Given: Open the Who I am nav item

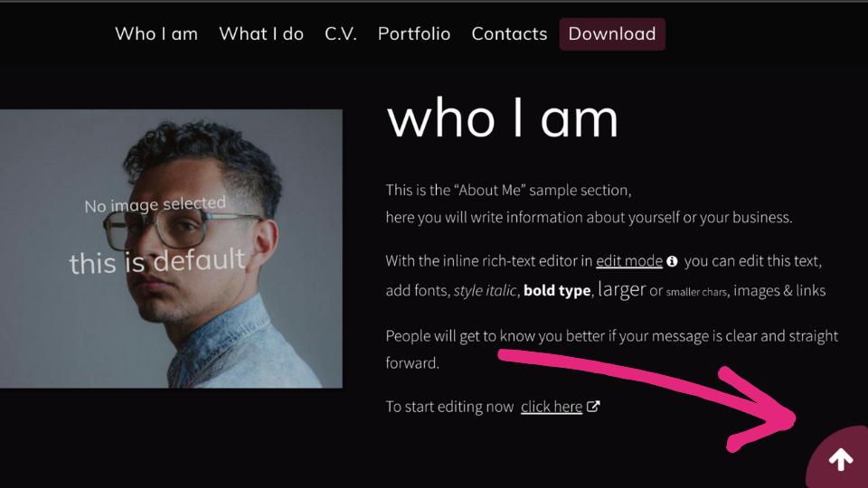Looking at the screenshot, I should (156, 34).
